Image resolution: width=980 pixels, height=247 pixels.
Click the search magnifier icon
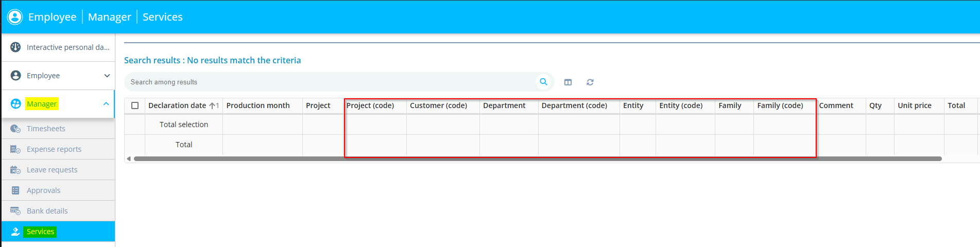[543, 82]
